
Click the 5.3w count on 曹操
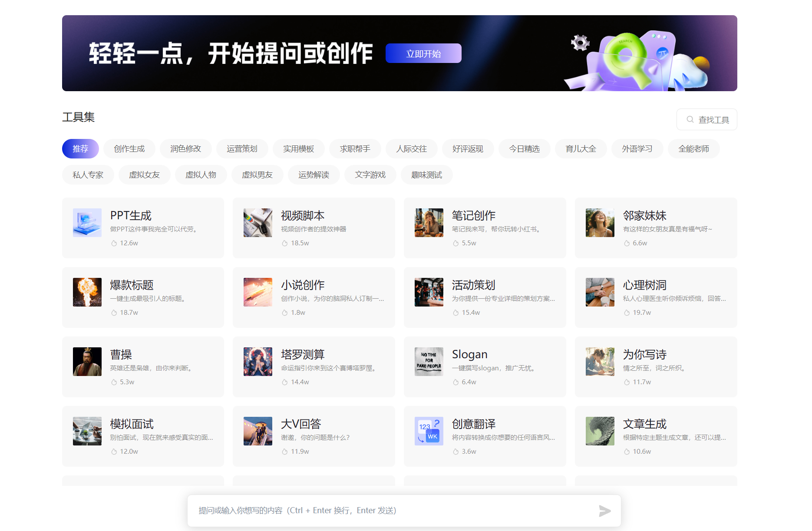click(x=127, y=382)
